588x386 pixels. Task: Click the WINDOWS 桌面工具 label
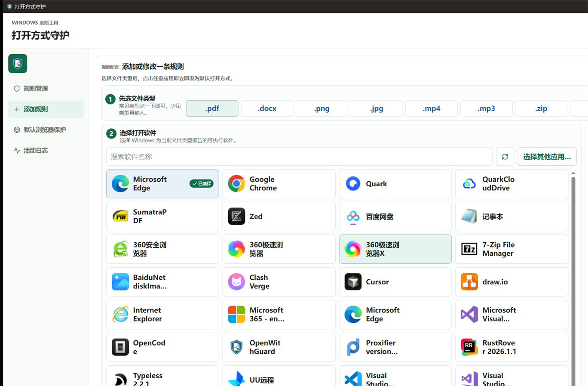pyautogui.click(x=35, y=22)
